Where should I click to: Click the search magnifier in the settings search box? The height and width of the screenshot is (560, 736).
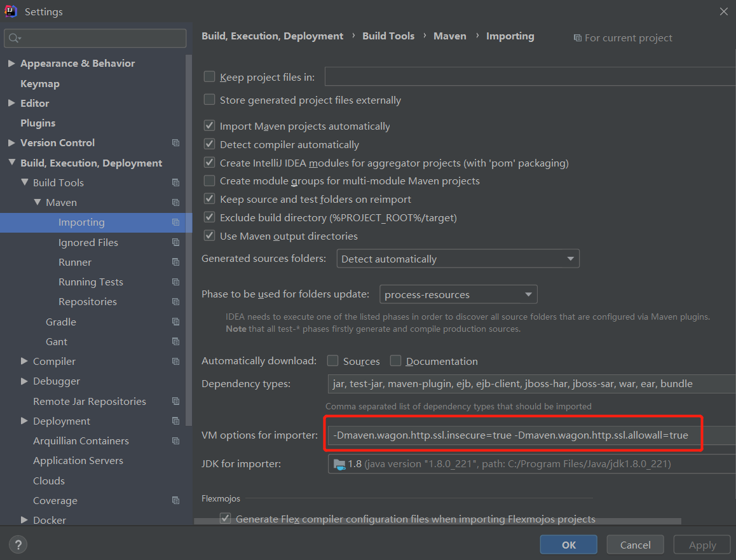click(15, 38)
